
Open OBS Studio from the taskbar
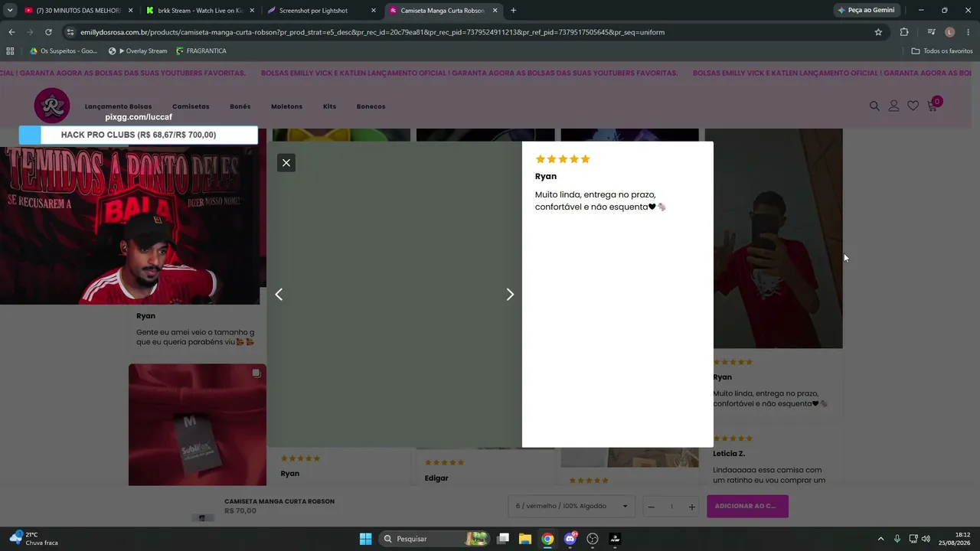(593, 539)
